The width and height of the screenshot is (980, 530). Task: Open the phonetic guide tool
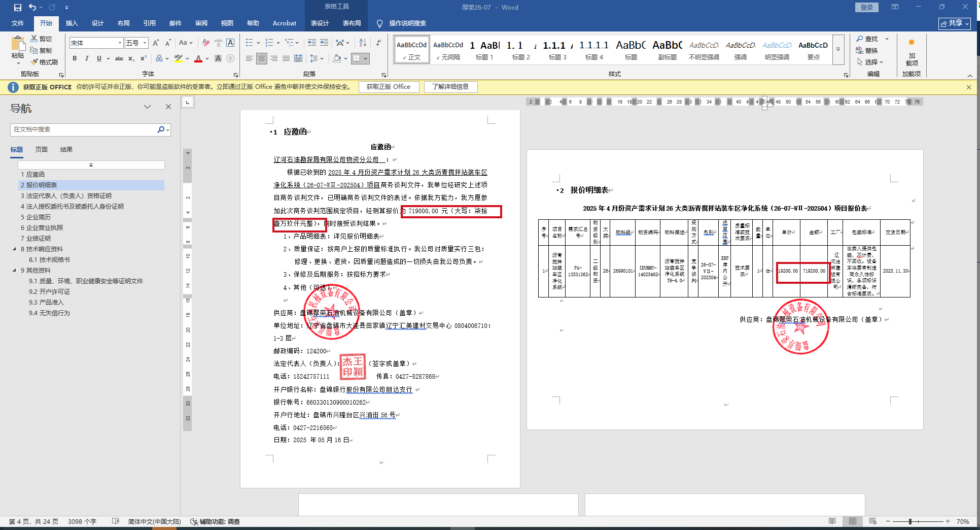(x=218, y=43)
